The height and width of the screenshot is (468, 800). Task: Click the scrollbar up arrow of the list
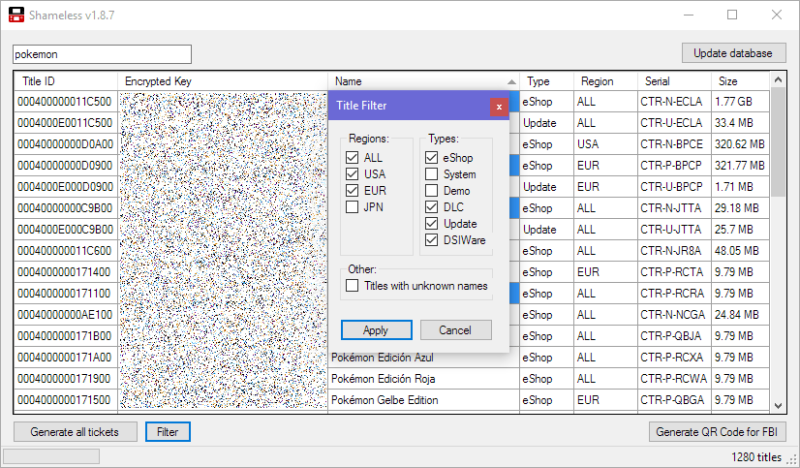pyautogui.click(x=778, y=80)
